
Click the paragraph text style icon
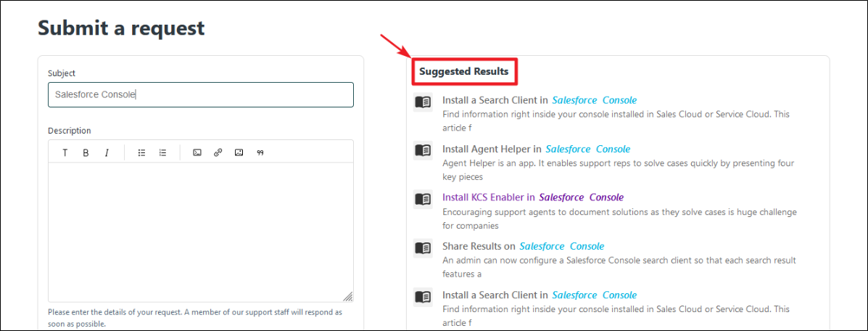pyautogui.click(x=65, y=152)
